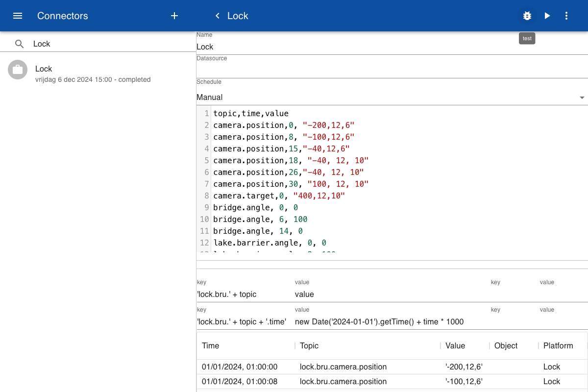Click table cell '01/01/2024, 01:00:08'
This screenshot has width=588, height=392.
point(240,381)
